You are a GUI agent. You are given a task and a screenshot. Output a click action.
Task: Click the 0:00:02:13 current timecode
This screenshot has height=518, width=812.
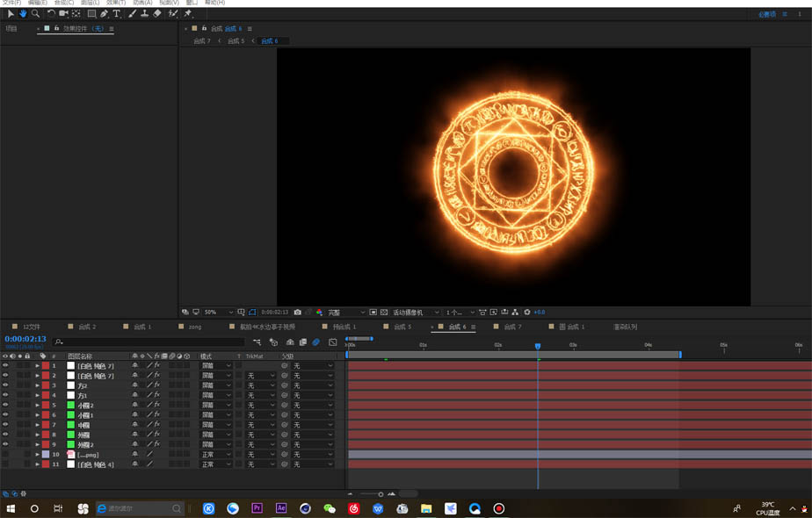click(x=25, y=339)
